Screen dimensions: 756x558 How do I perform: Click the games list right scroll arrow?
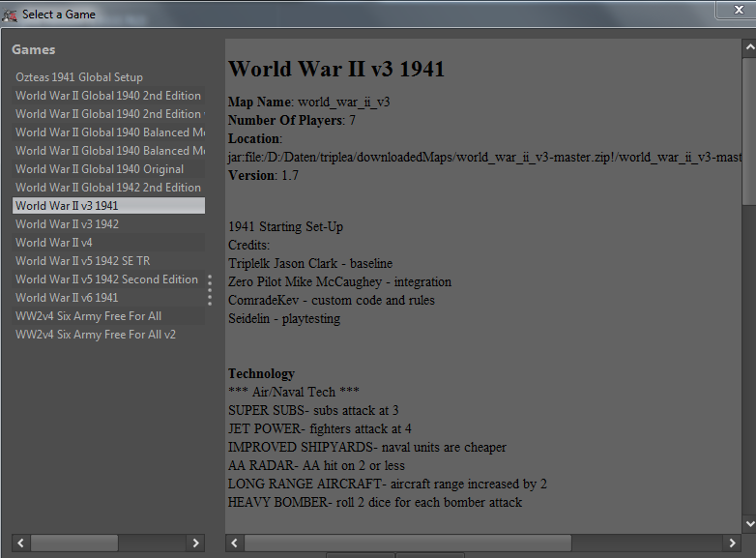tap(195, 543)
